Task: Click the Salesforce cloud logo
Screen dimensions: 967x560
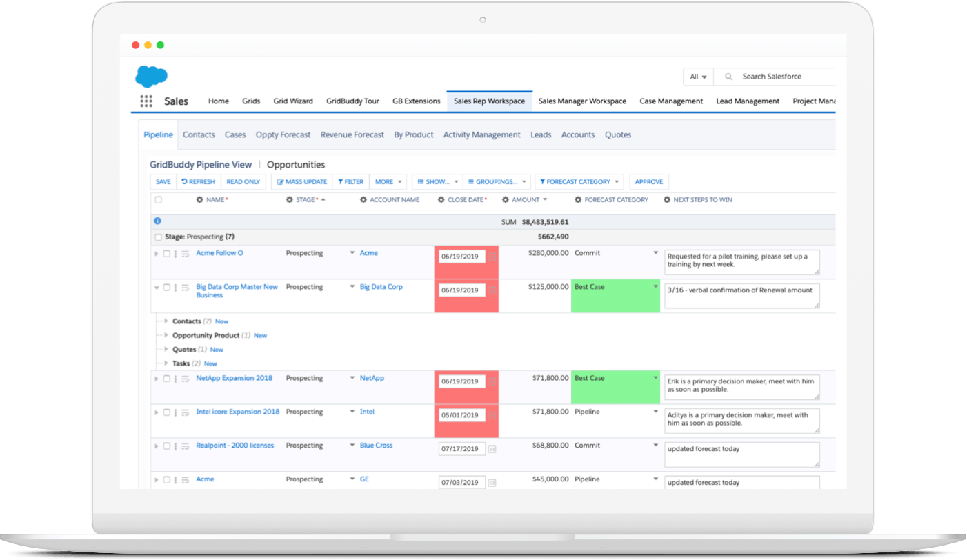Action: (152, 76)
